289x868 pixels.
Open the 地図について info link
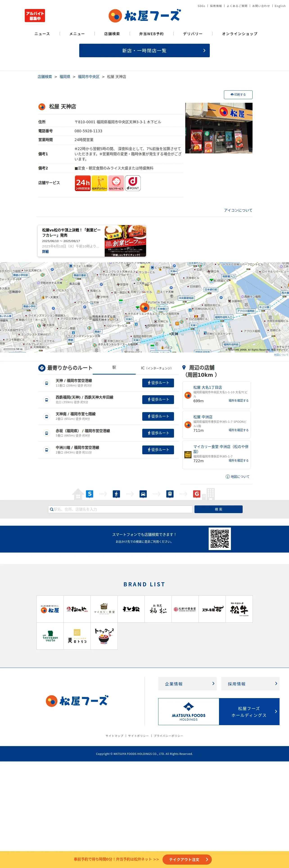tap(237, 476)
